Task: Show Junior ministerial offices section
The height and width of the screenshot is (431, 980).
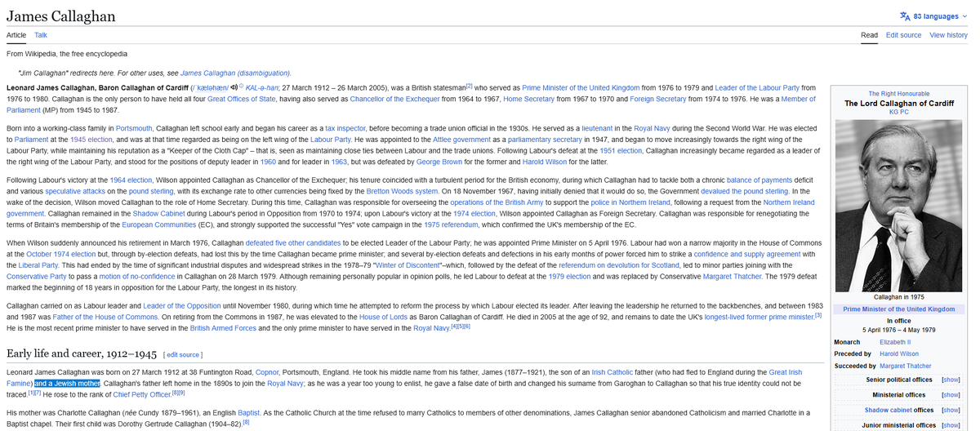Action: tap(951, 425)
